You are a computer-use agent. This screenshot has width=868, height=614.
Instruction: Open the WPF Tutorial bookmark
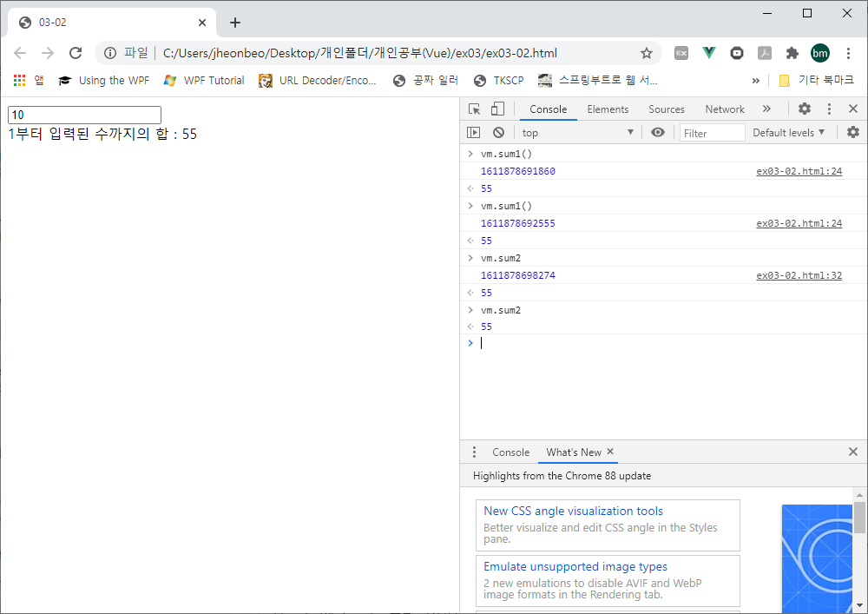pos(204,80)
